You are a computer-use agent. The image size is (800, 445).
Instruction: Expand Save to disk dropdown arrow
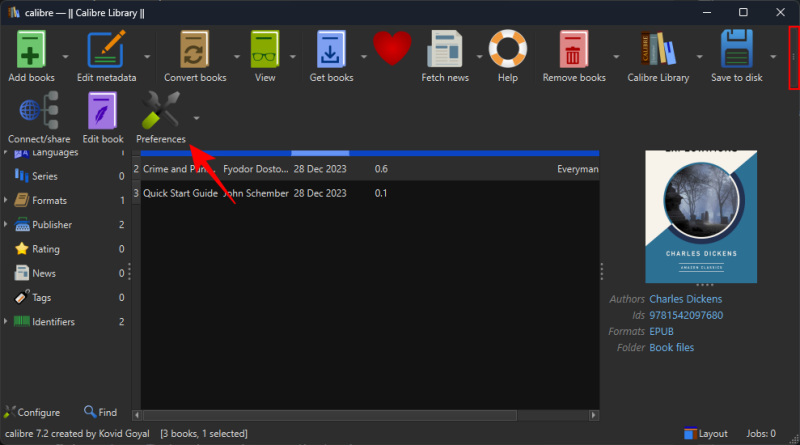773,56
